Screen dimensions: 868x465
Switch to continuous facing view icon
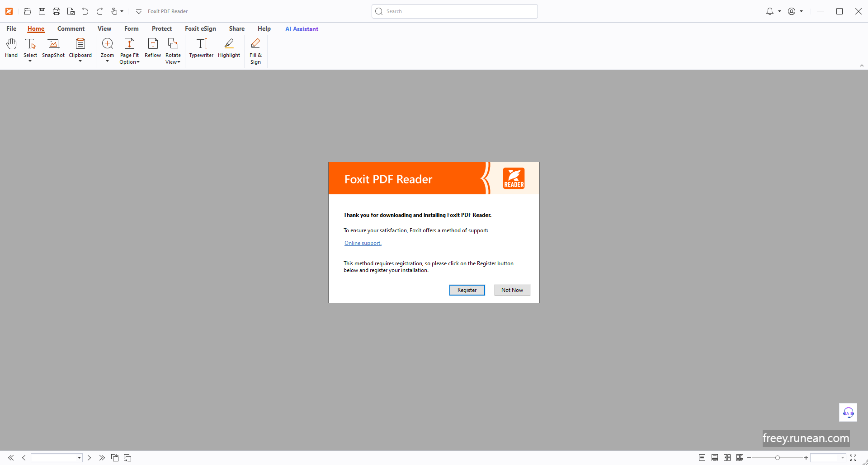[740, 458]
